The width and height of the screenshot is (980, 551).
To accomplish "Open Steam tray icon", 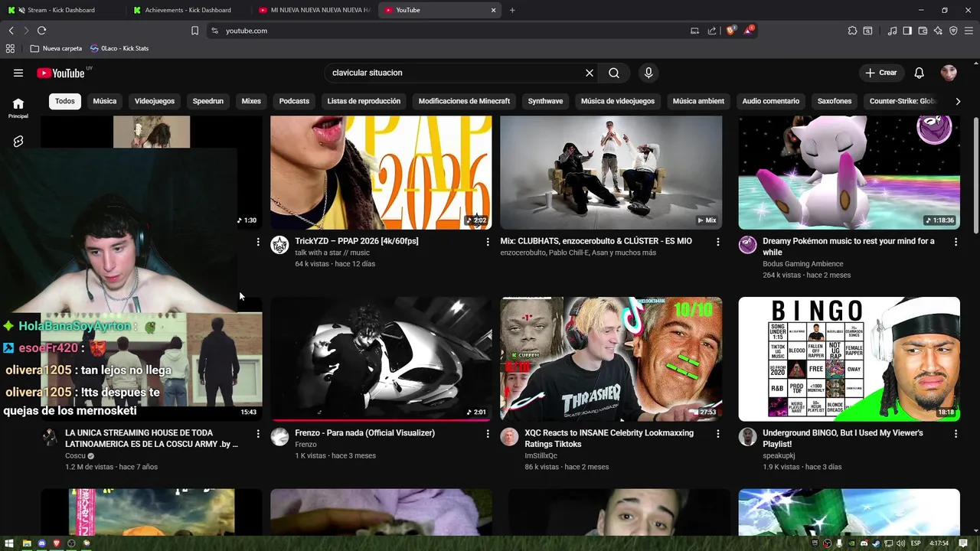I will [877, 543].
